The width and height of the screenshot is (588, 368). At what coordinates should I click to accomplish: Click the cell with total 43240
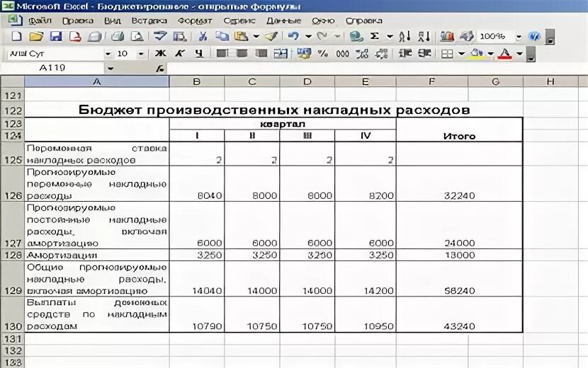click(x=459, y=314)
